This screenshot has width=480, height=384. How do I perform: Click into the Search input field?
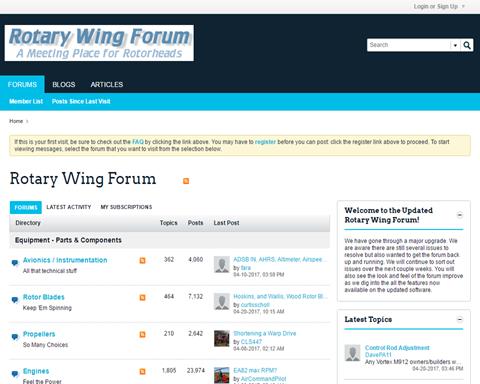[x=409, y=45]
